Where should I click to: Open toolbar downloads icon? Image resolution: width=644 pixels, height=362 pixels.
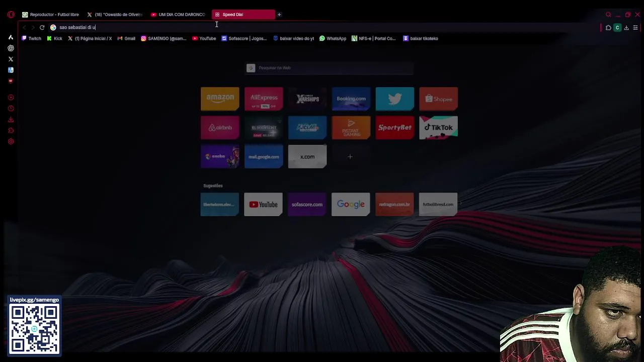626,28
